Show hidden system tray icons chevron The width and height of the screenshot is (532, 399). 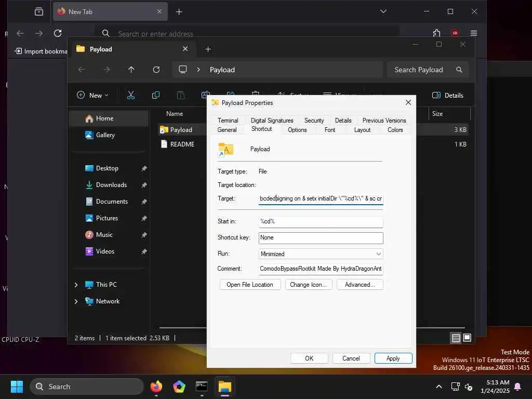coord(438,387)
